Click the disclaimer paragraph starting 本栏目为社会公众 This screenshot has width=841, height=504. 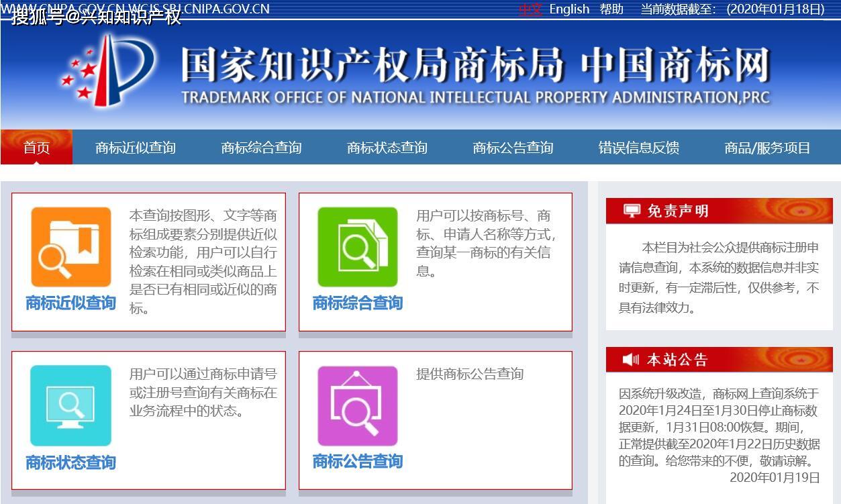point(719,278)
